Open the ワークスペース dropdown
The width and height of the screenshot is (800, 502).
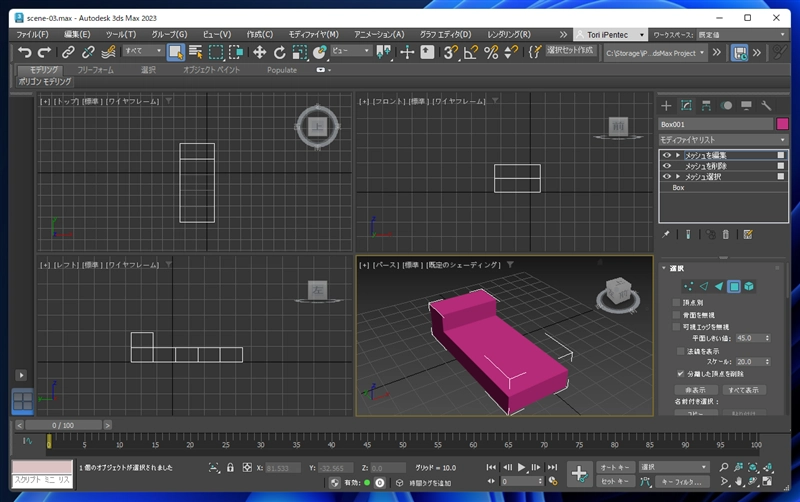click(742, 35)
